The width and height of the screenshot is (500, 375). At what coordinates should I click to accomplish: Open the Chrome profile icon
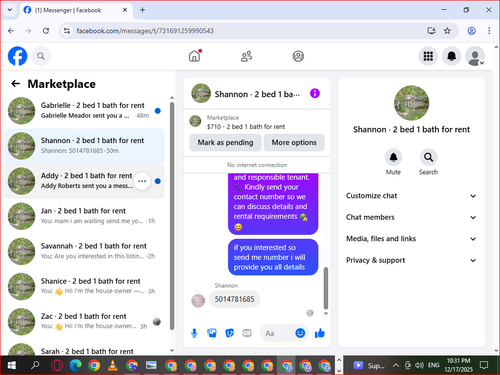click(x=471, y=31)
